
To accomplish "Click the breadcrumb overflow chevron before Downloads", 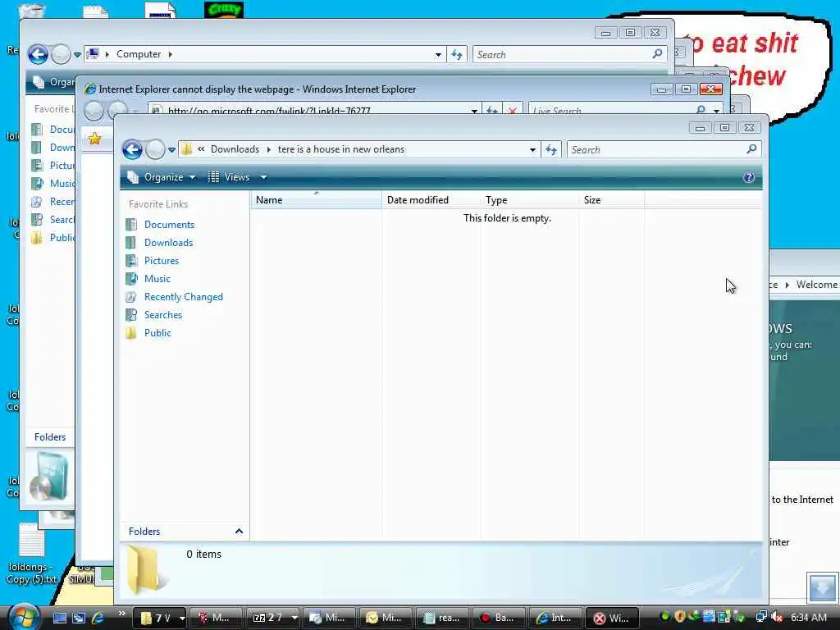I will coord(201,149).
